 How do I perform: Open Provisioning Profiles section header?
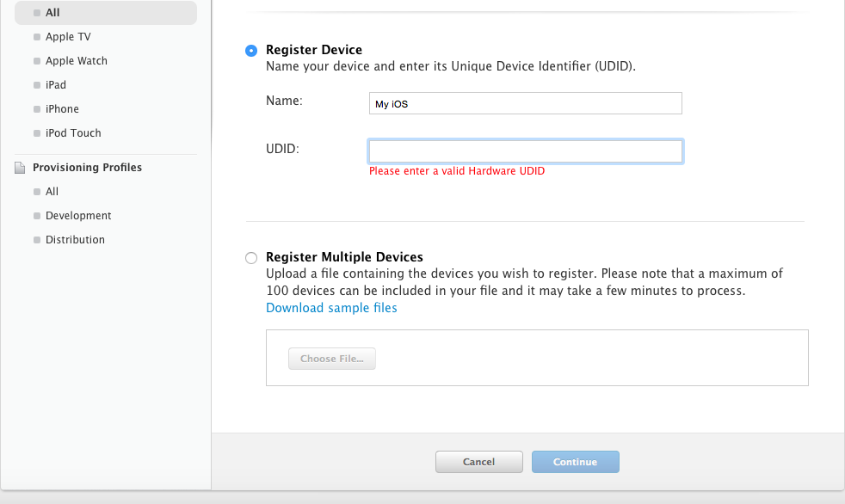pos(87,168)
